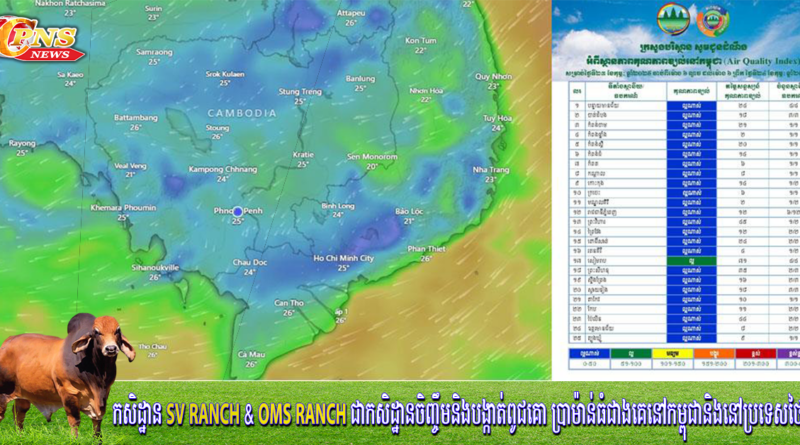Click the "CAMBODIA" country label on map
Screen dimensions: 800x445
pos(242,113)
